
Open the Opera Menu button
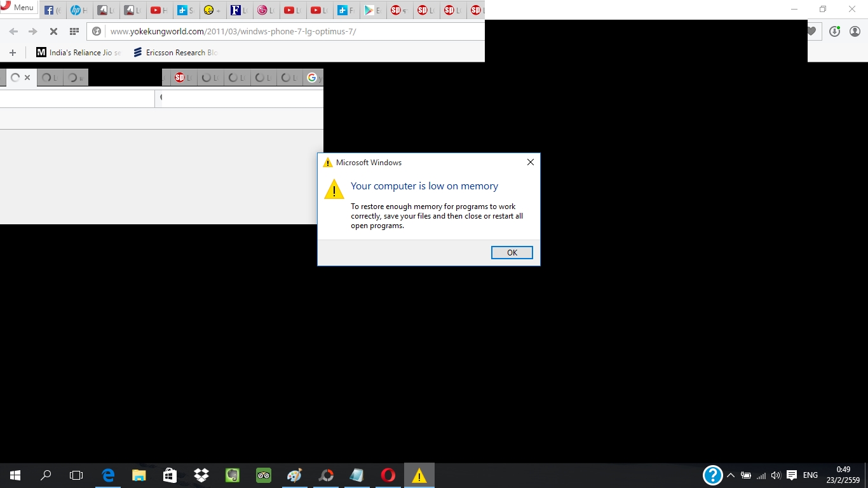[18, 8]
